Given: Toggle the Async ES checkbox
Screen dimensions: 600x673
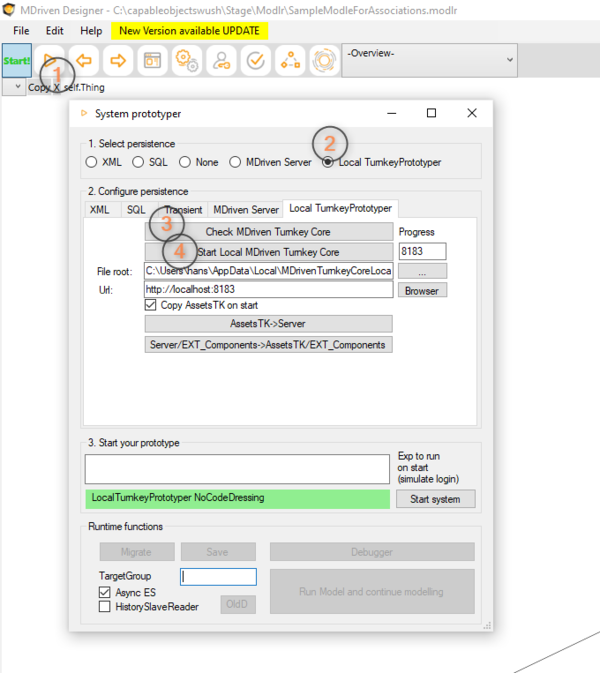Looking at the screenshot, I should point(104,592).
